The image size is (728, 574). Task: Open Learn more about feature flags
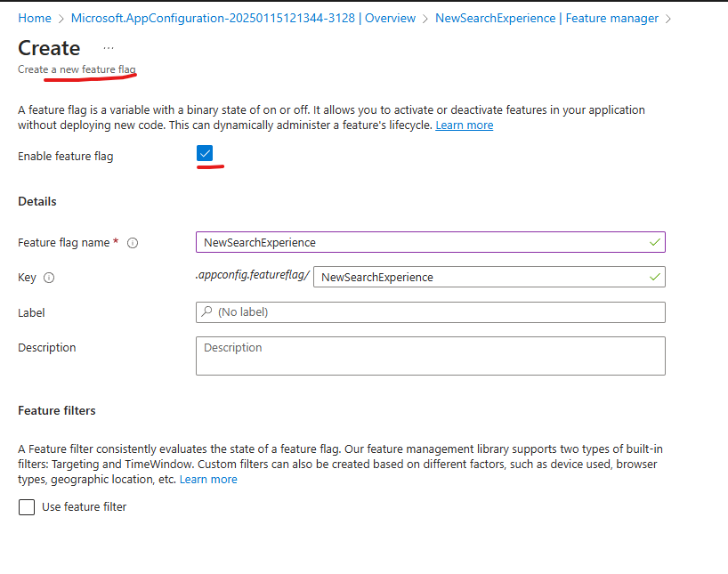(x=464, y=125)
